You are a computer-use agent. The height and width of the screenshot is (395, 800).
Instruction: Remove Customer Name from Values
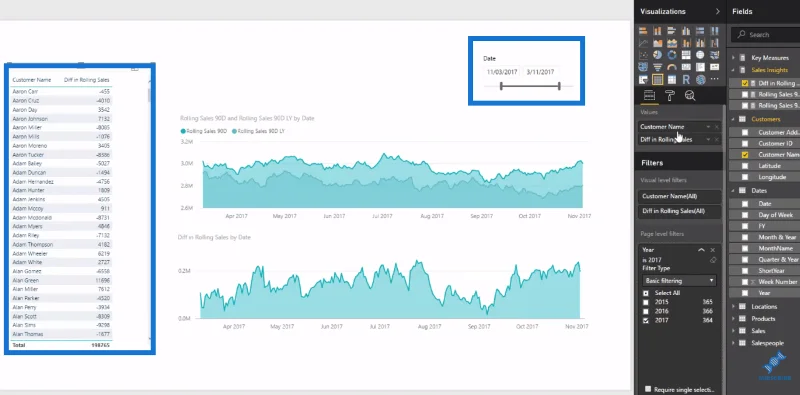[716, 127]
